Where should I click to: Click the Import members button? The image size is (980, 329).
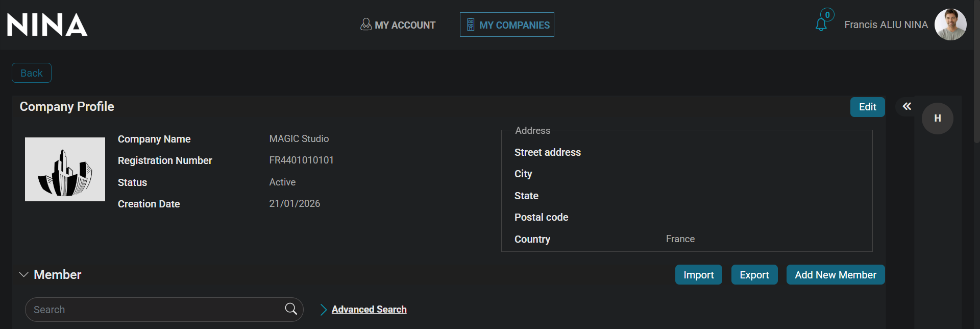pyautogui.click(x=698, y=275)
